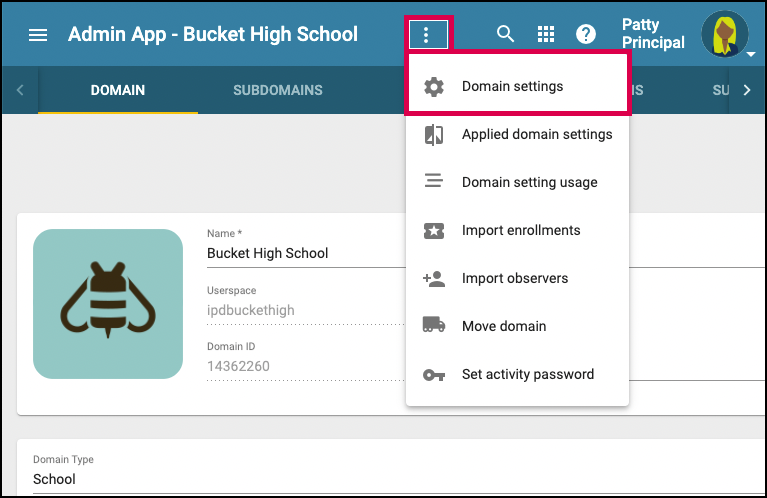Select Domain setting usage

(x=517, y=182)
